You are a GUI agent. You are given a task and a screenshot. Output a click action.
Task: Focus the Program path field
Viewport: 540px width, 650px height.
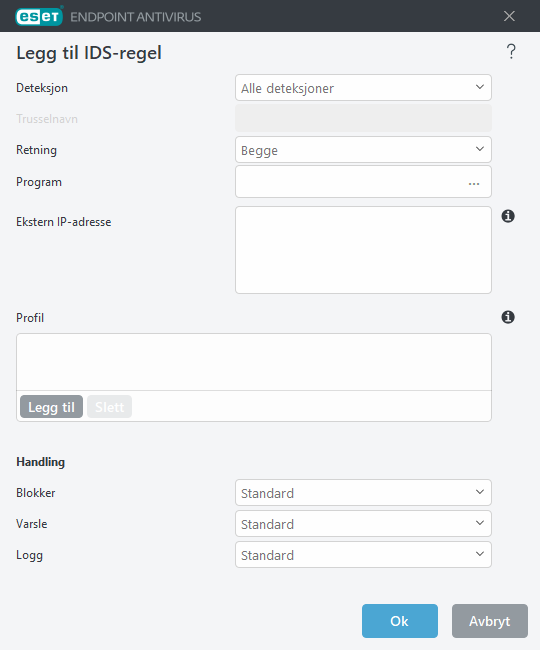(350, 182)
